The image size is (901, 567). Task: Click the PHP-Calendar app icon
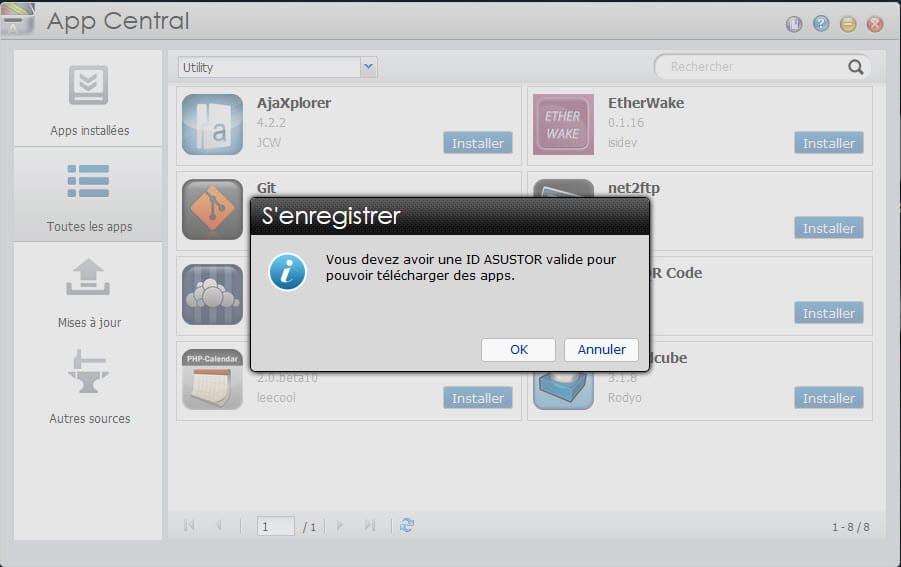point(213,380)
